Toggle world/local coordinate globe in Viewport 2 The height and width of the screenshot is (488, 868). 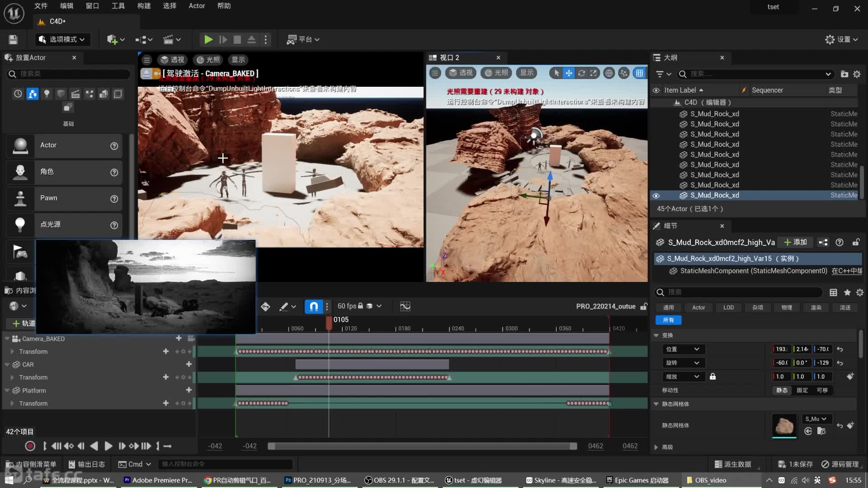(609, 73)
